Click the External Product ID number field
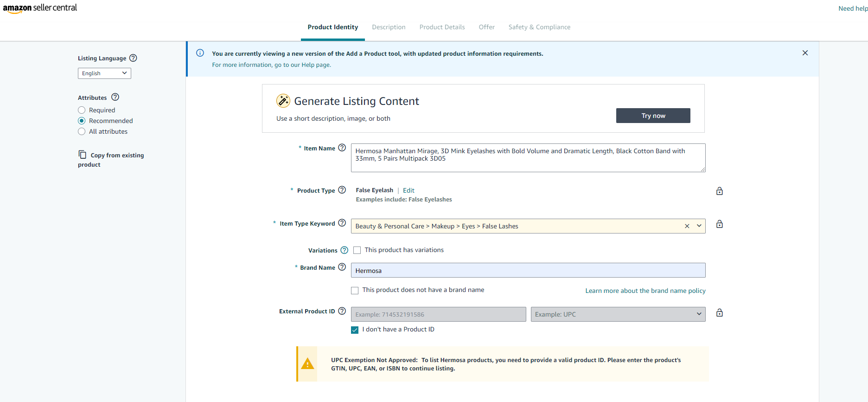Image resolution: width=868 pixels, height=402 pixels. 439,314
